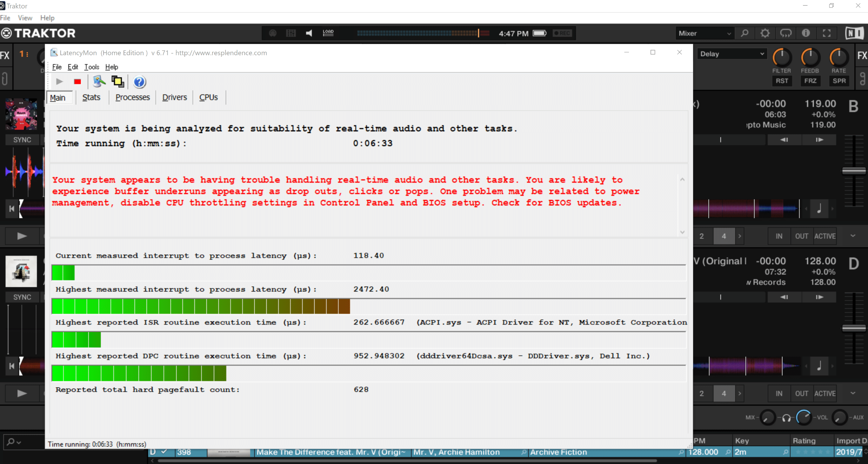Click Deck B move beatgrid left arrow
The width and height of the screenshot is (868, 464).
pyautogui.click(x=784, y=140)
